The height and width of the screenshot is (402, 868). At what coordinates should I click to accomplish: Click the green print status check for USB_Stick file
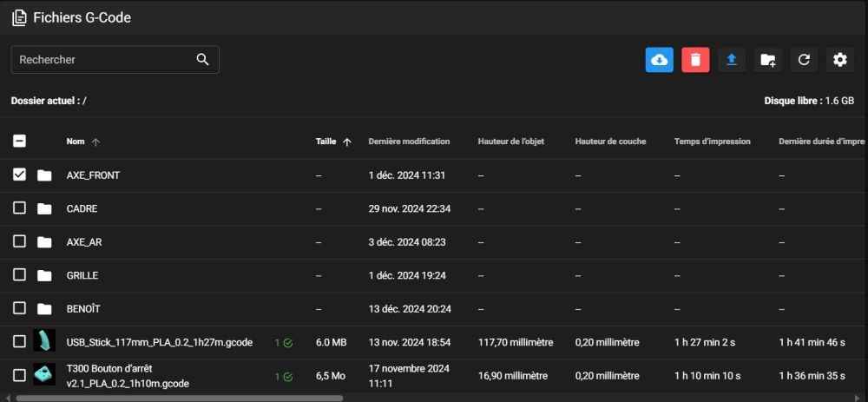pyautogui.click(x=288, y=343)
